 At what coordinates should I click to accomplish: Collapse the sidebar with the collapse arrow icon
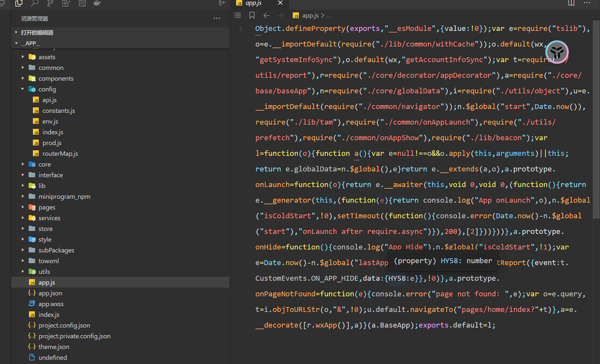pos(222,3)
